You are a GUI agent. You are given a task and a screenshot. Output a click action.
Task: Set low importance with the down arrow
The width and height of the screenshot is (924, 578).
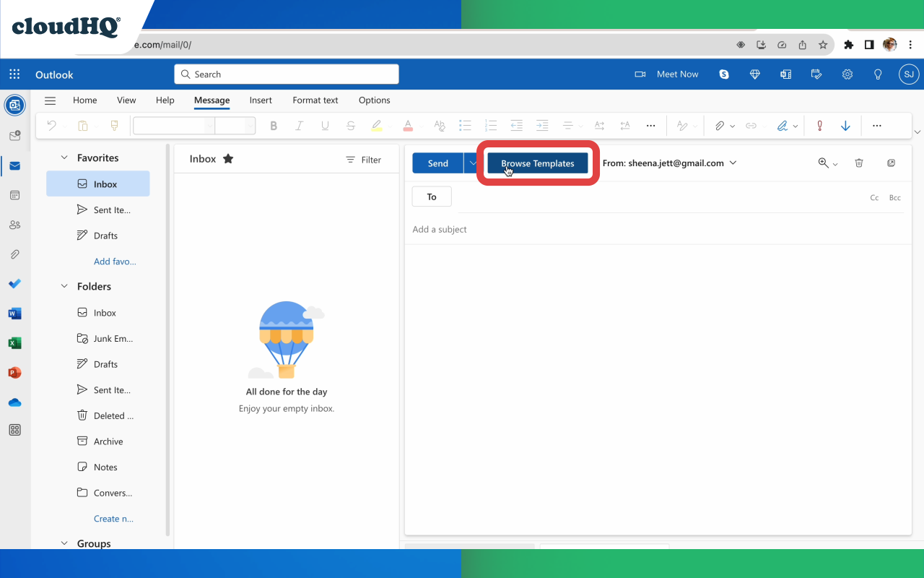(x=845, y=125)
